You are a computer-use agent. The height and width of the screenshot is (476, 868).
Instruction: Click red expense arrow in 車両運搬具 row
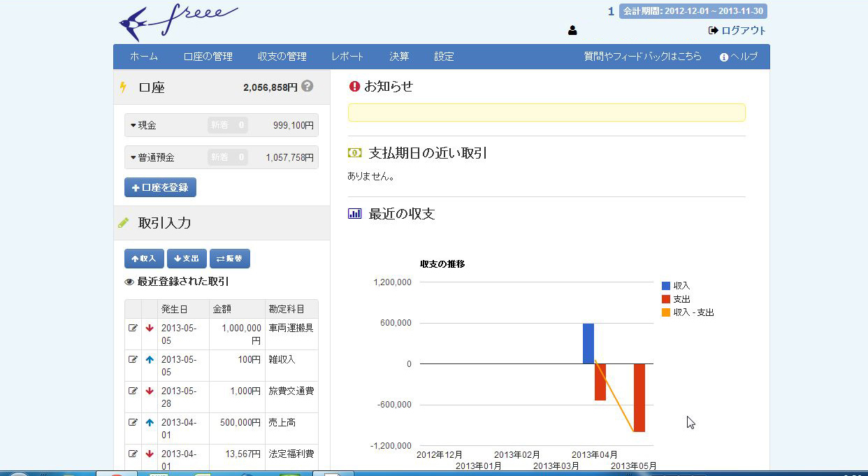pyautogui.click(x=150, y=328)
